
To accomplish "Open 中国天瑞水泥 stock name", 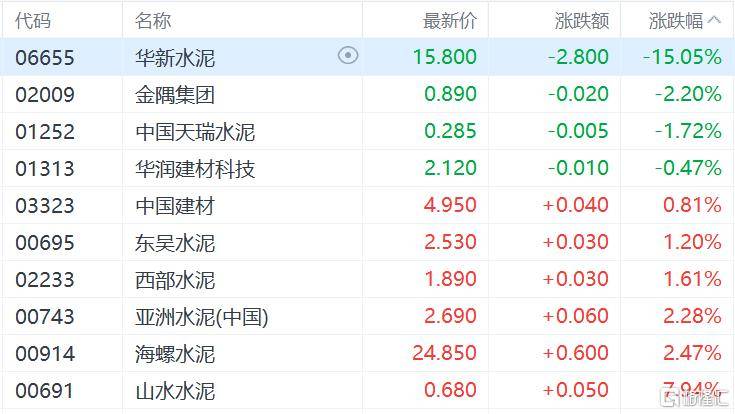I will [195, 132].
